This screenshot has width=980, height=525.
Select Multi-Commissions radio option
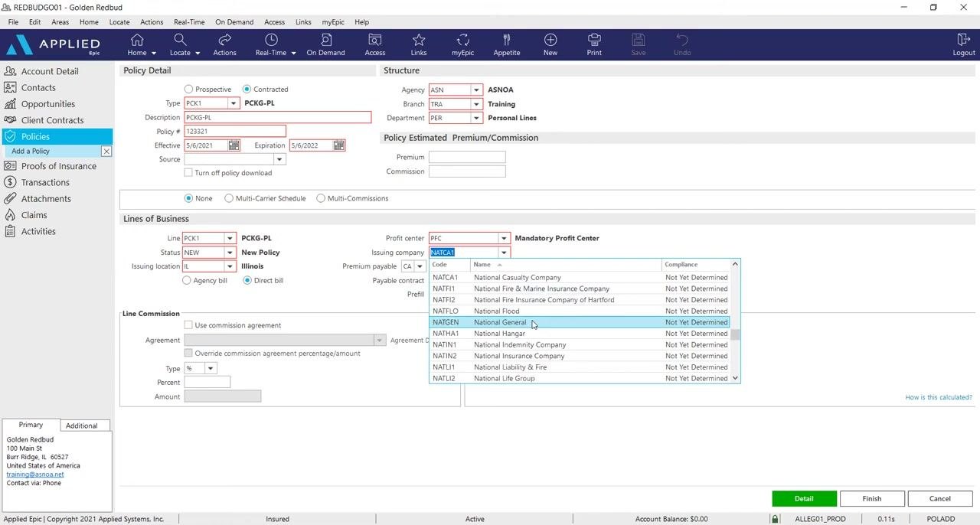pyautogui.click(x=321, y=198)
